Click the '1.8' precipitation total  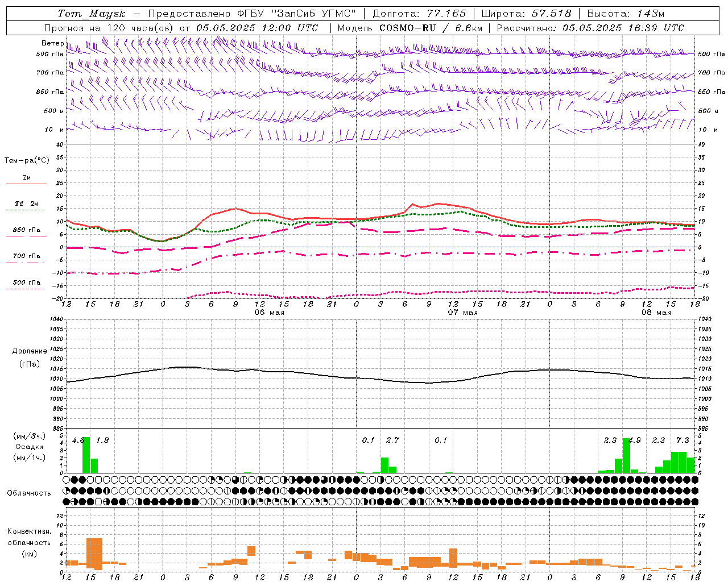tap(102, 440)
